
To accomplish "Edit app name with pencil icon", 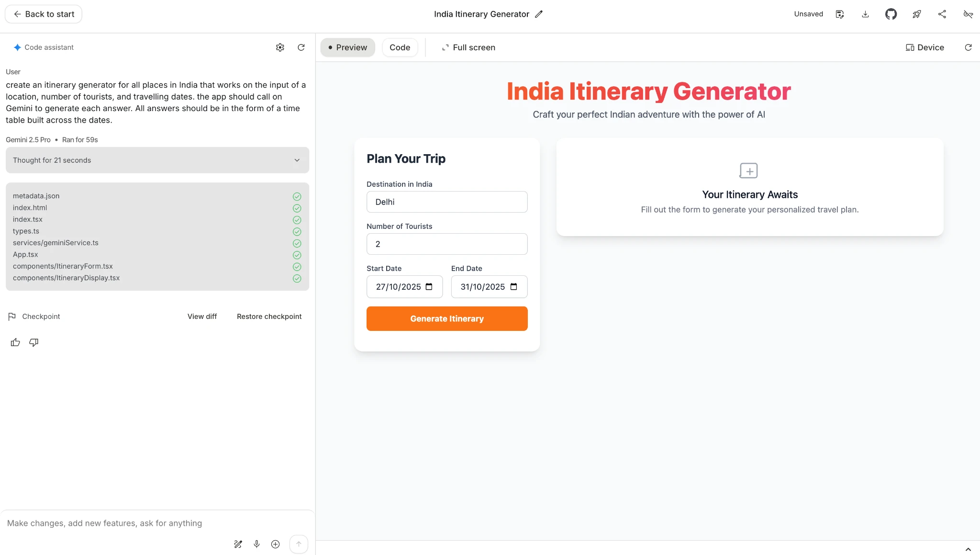I will pos(539,14).
